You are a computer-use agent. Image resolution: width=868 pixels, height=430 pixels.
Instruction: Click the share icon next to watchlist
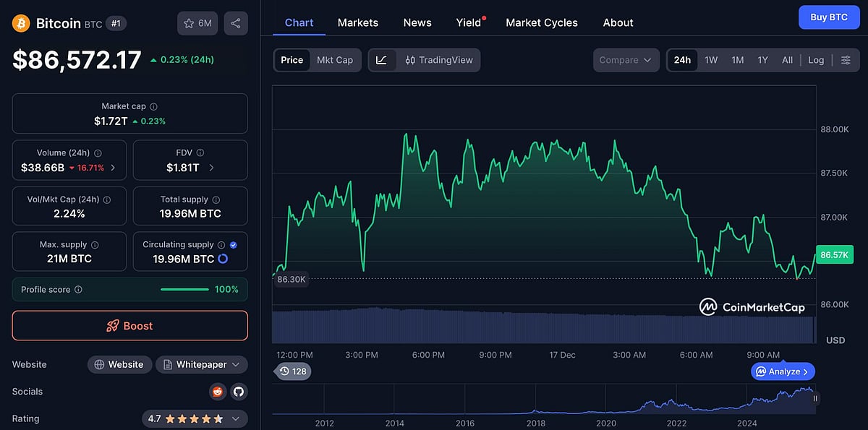(236, 22)
